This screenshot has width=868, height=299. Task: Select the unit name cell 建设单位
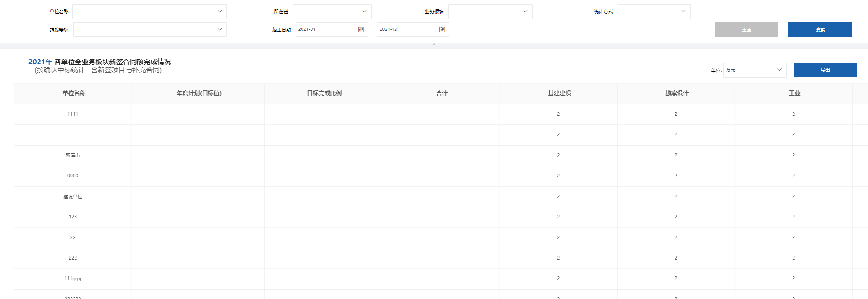(73, 196)
